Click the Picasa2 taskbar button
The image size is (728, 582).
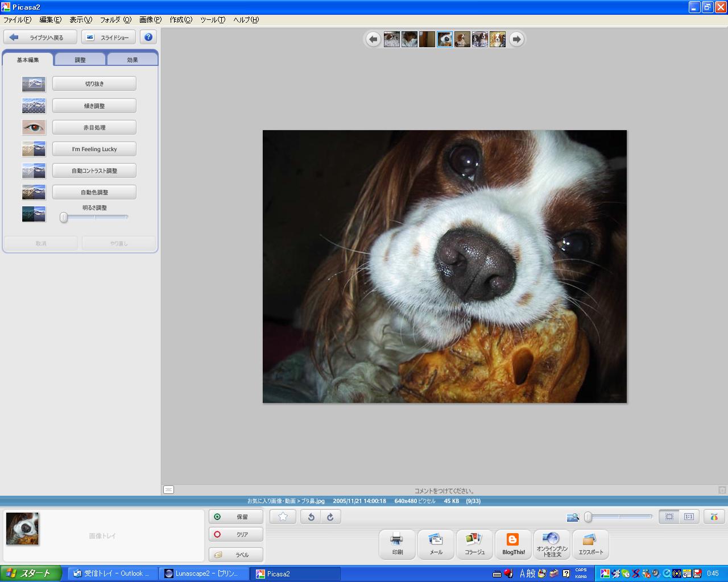296,573
